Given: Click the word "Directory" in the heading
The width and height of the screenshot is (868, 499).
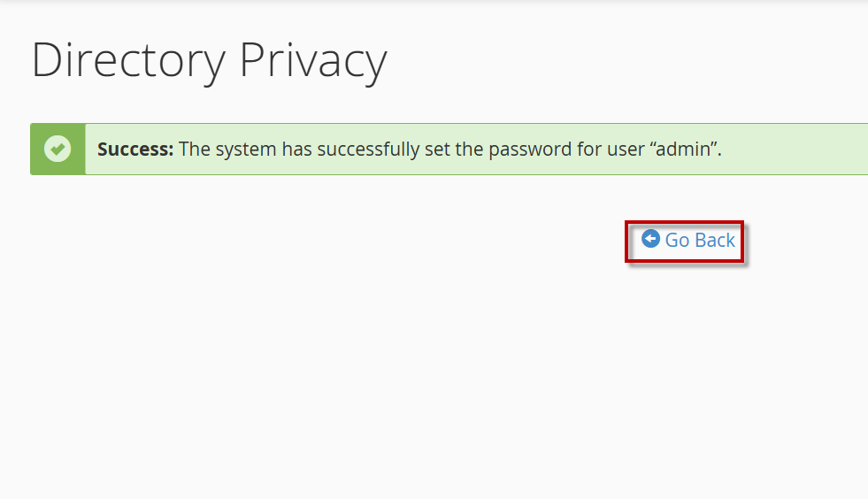Looking at the screenshot, I should click(127, 60).
